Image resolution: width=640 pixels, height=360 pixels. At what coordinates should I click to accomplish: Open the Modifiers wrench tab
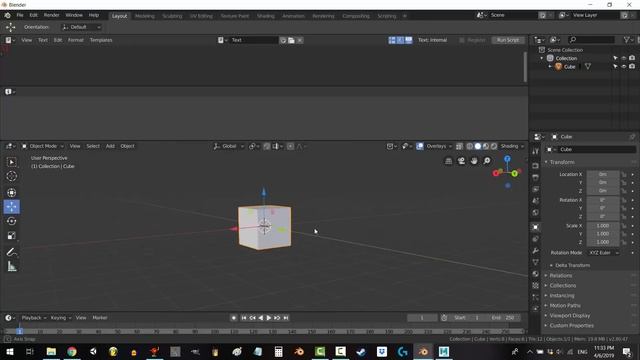click(536, 251)
